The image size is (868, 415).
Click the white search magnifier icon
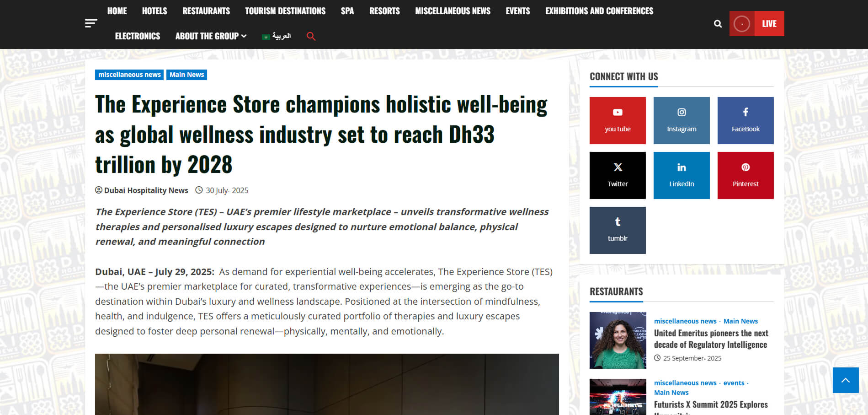[718, 24]
